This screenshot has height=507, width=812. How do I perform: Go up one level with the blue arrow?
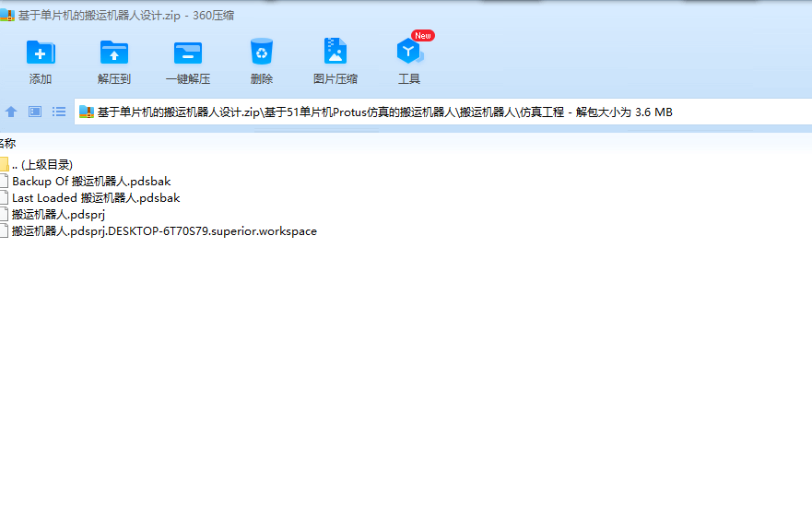pos(11,112)
